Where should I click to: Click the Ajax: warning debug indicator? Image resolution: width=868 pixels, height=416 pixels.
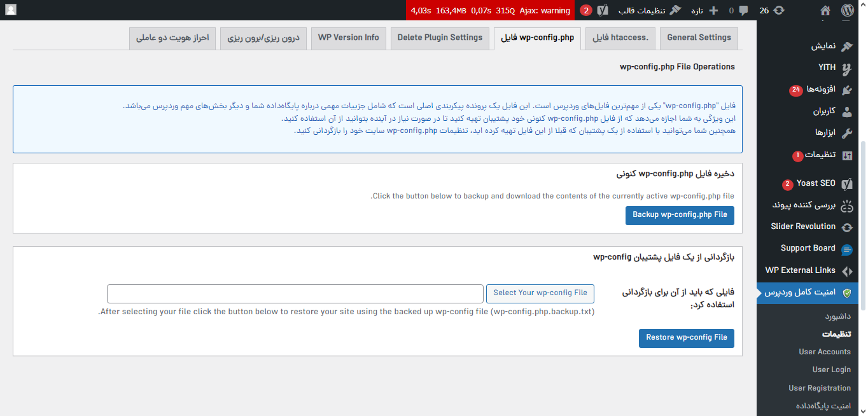coord(546,10)
